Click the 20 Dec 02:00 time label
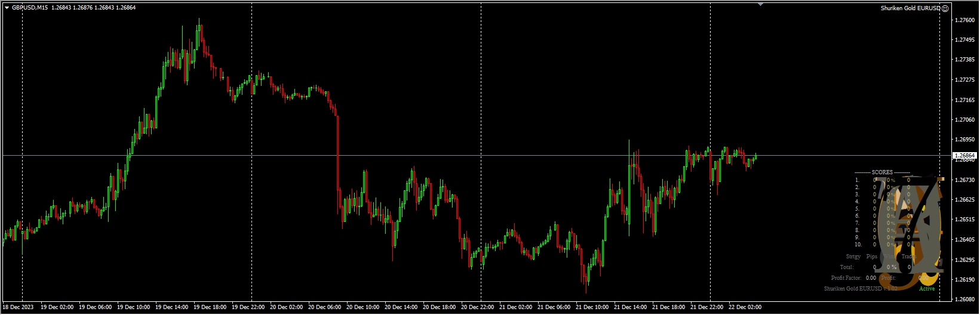 pyautogui.click(x=287, y=307)
